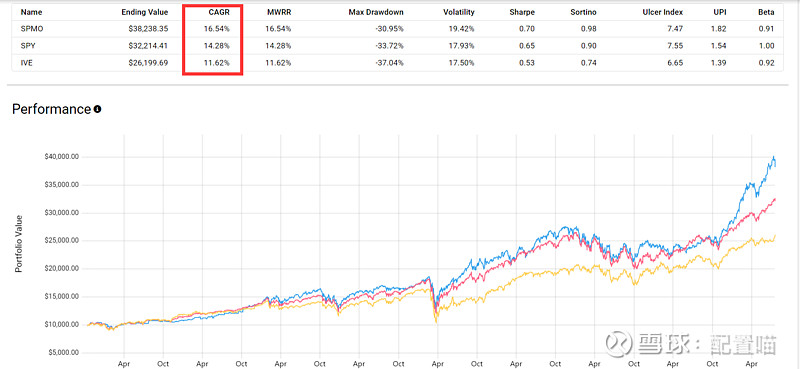Click the Performance info icon
Viewport: 800px width, 369px height.
click(97, 109)
